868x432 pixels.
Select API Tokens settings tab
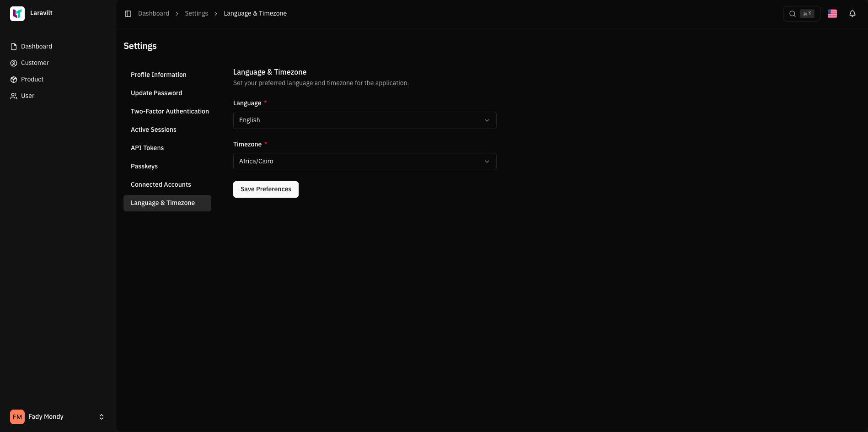click(x=167, y=148)
